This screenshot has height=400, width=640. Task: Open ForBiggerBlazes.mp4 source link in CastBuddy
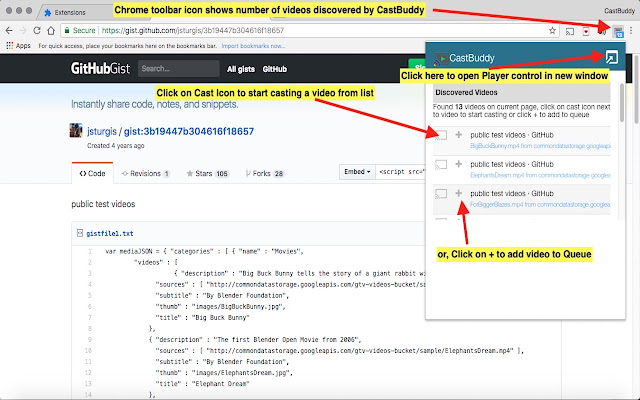coord(540,204)
